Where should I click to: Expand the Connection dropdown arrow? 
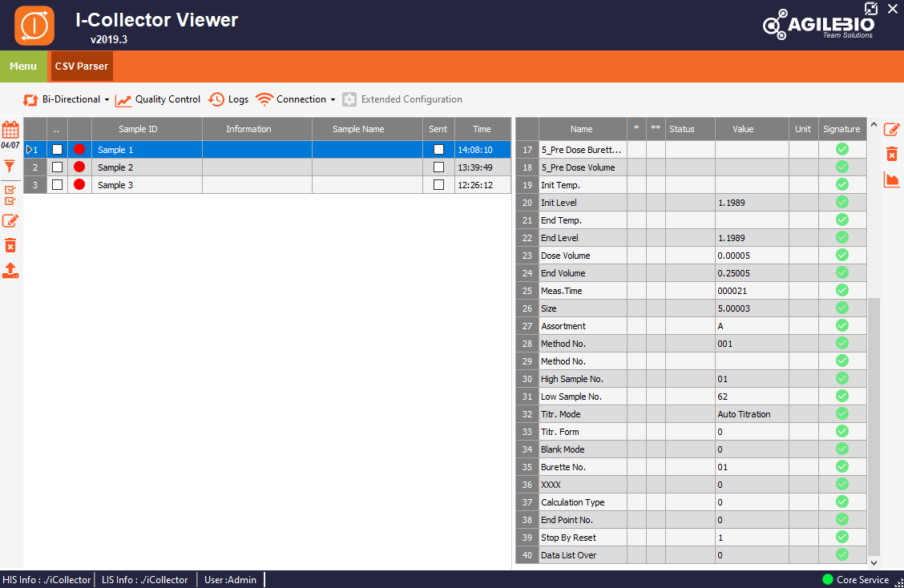[x=333, y=99]
